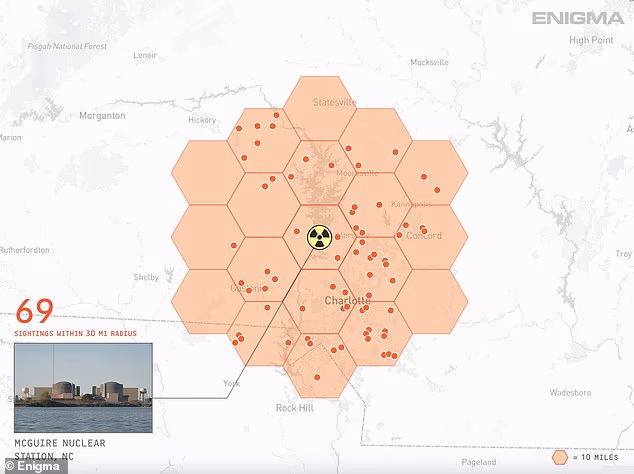Select the Charlotte city label on the map
The height and width of the screenshot is (474, 634).
pyautogui.click(x=347, y=301)
